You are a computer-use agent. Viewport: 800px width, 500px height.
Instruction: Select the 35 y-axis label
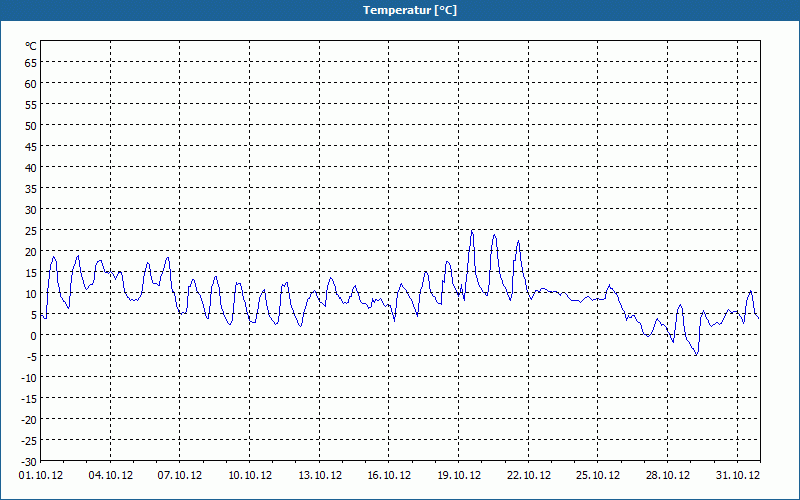tap(31, 189)
